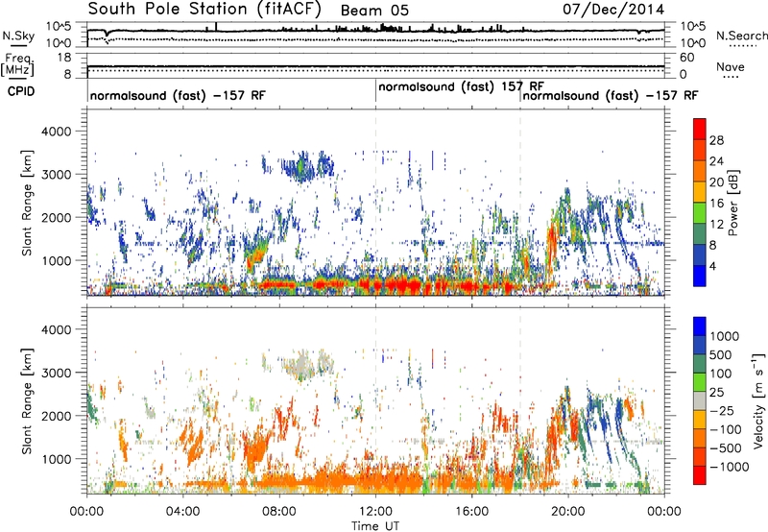Click the 'CPID' row label
The width and height of the screenshot is (768, 532).
(x=21, y=91)
